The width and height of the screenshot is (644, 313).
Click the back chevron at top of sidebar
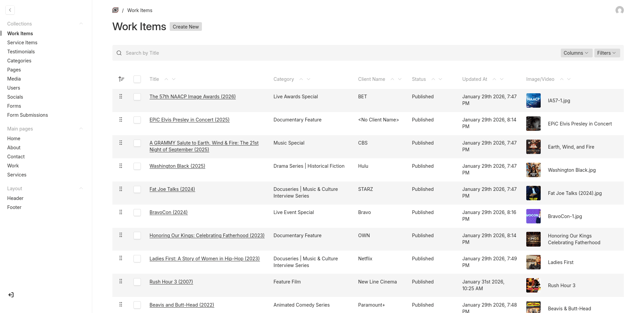click(10, 10)
